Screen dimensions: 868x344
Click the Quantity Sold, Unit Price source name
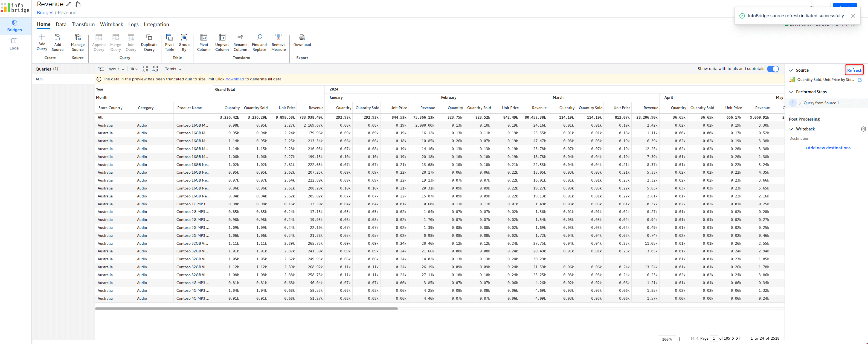tap(825, 80)
